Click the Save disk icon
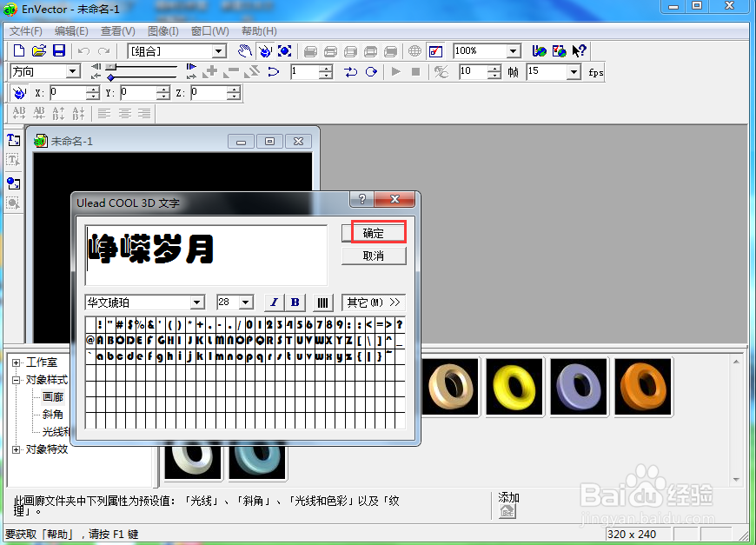Viewport: 756px width, 545px height. coord(59,50)
